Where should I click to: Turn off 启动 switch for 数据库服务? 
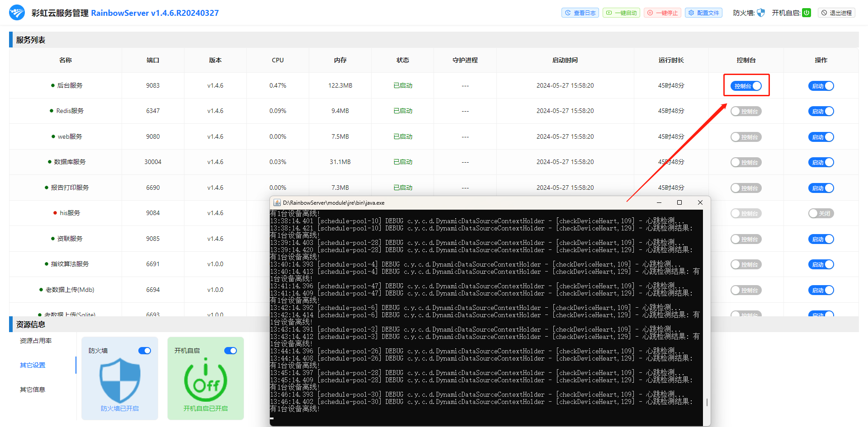point(821,162)
